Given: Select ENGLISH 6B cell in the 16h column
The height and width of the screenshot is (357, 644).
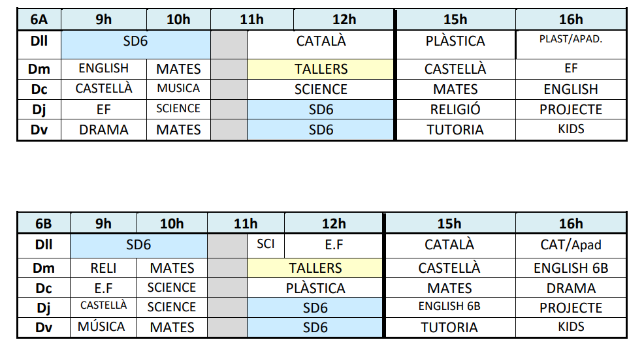Looking at the screenshot, I should [570, 268].
